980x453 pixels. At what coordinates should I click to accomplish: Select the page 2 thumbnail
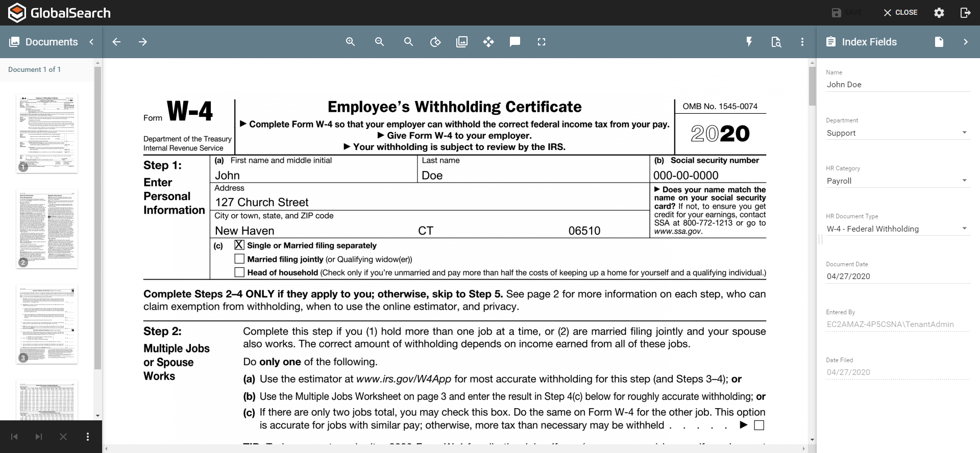47,229
